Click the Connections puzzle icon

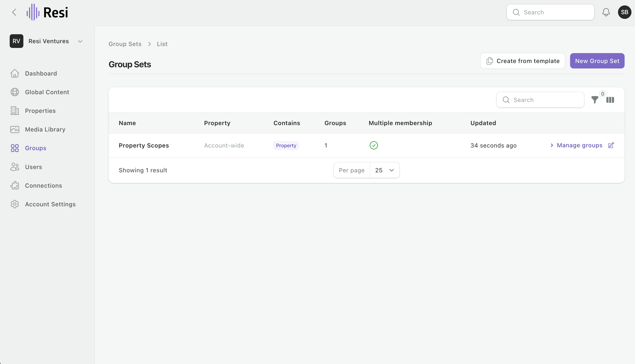(x=15, y=186)
